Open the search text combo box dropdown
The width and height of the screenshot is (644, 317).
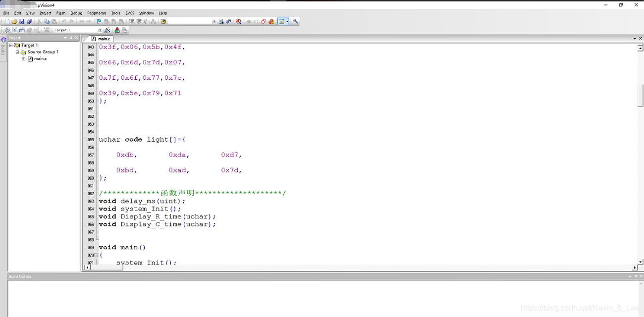click(214, 21)
